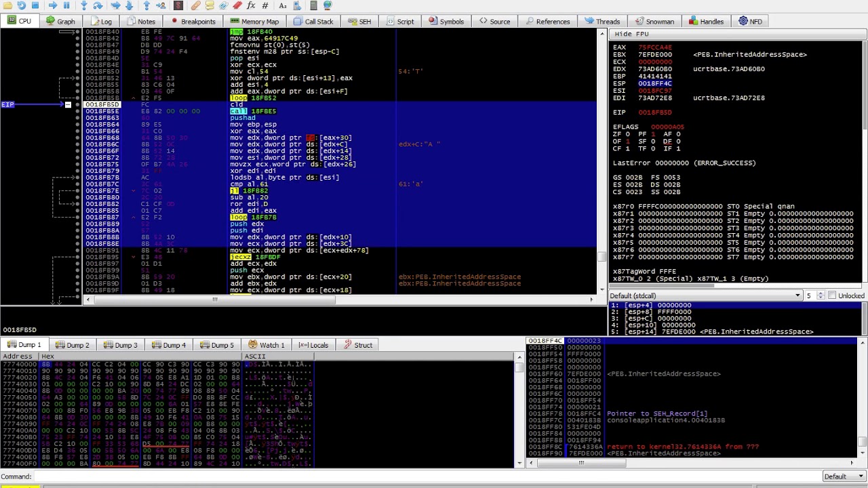Click the globe icon in toolbar

point(328,5)
